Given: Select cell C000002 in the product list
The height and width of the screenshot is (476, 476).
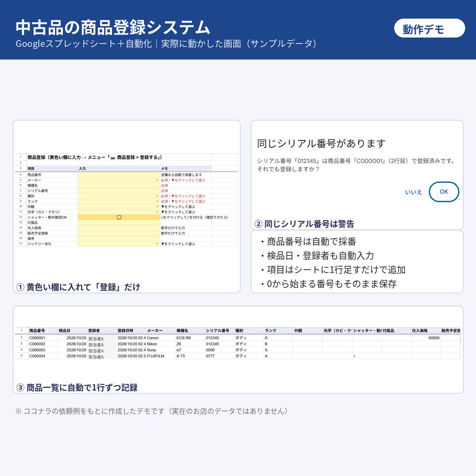Looking at the screenshot, I should pyautogui.click(x=43, y=344).
